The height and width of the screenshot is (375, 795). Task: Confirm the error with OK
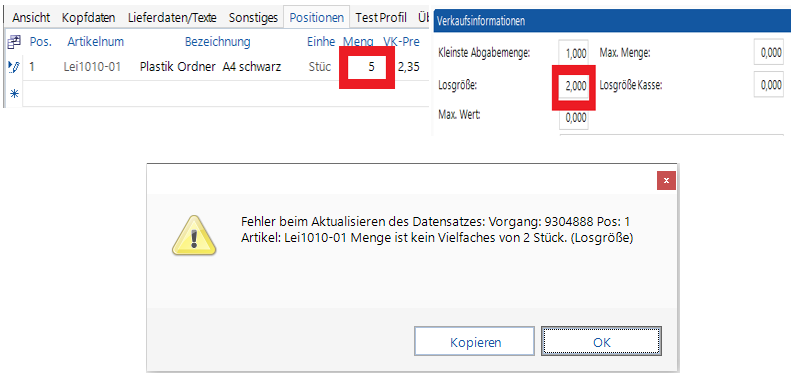tap(602, 342)
